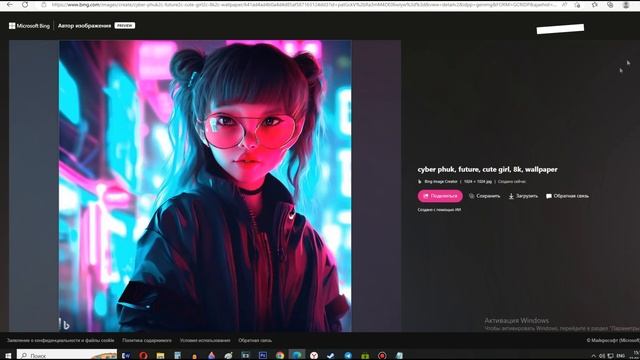640x360 pixels.
Task: Open the Yandex Browser icon on taskbar
Action: 314,356
